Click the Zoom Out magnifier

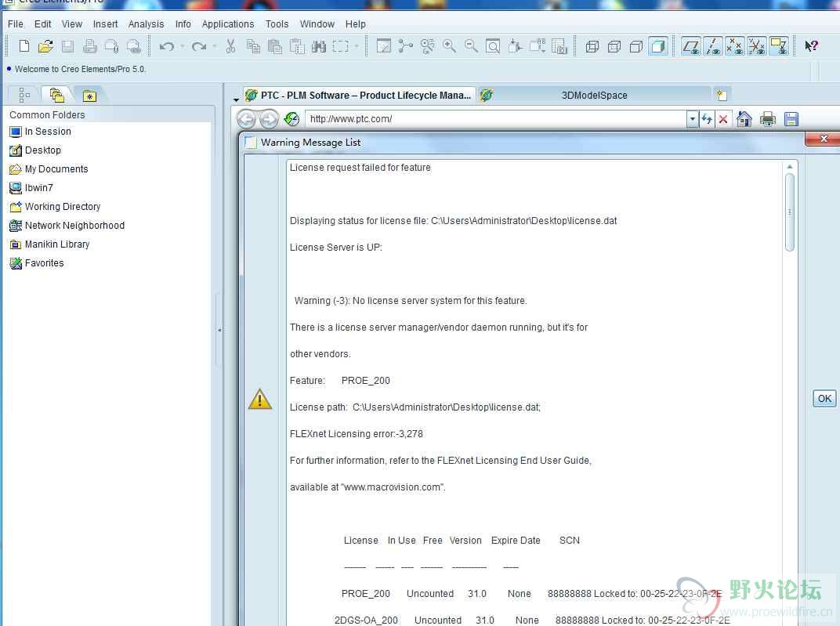pyautogui.click(x=471, y=46)
